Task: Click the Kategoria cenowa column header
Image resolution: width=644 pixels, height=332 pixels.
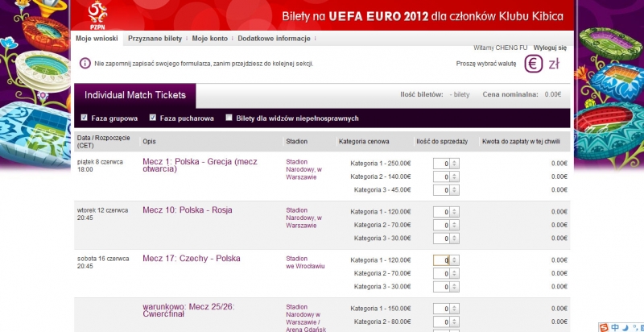Action: pyautogui.click(x=364, y=141)
